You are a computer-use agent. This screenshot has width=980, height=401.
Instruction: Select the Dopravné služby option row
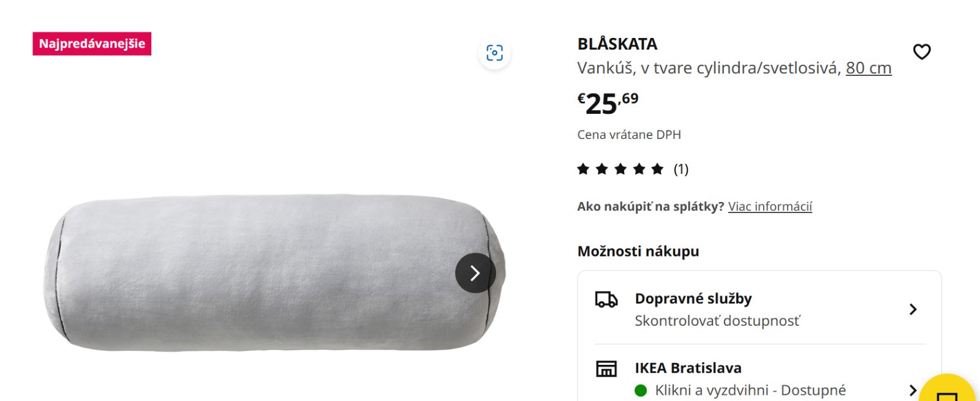pyautogui.click(x=759, y=309)
